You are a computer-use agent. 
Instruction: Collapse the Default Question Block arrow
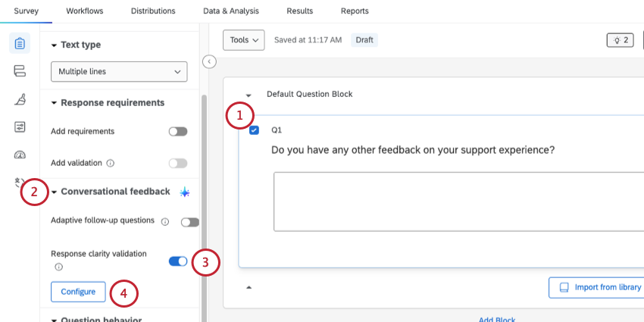(x=249, y=95)
